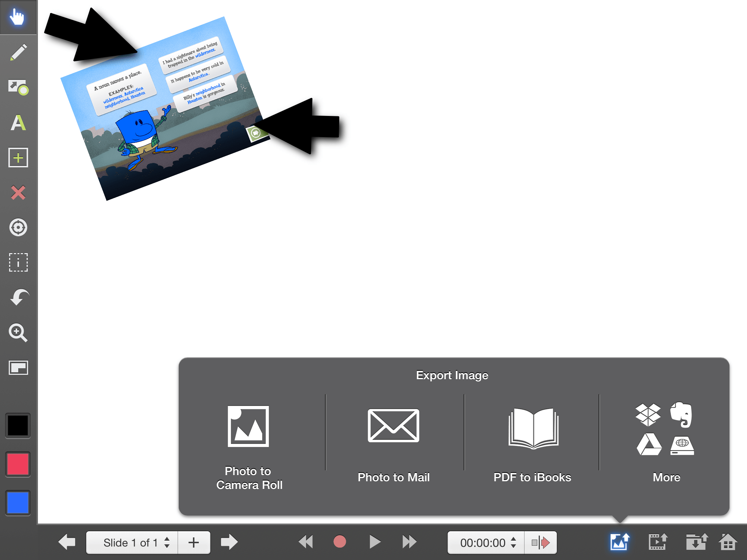Select the red X delete tool
The width and height of the screenshot is (747, 560).
point(18,192)
